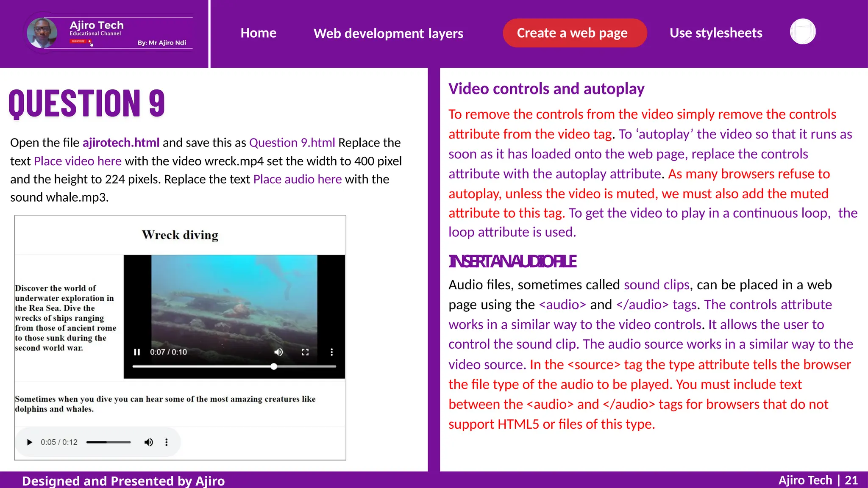Click the presenter profile photo
868x488 pixels.
(42, 33)
